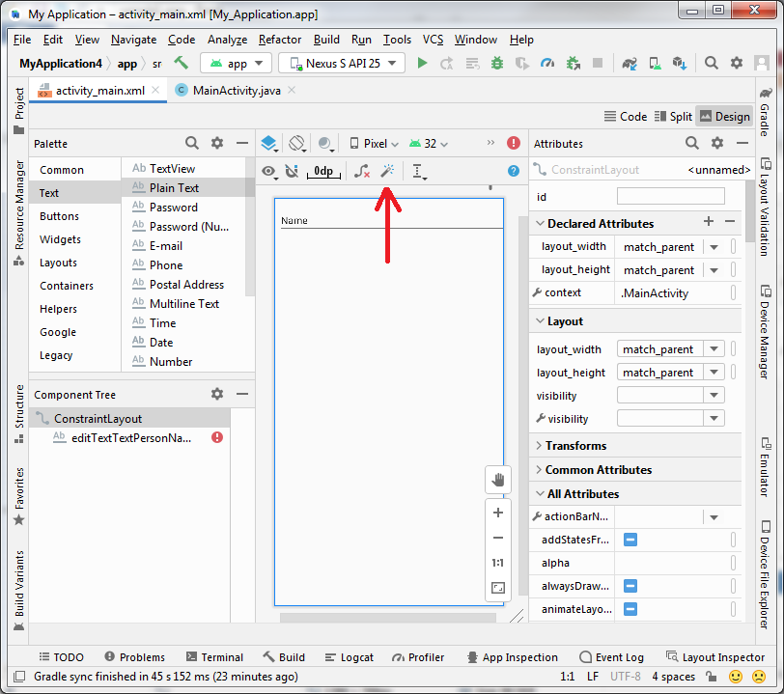Screen dimensions: 784x694
Task: Toggle view options eye icon in the design toolbar
Action: (x=269, y=171)
